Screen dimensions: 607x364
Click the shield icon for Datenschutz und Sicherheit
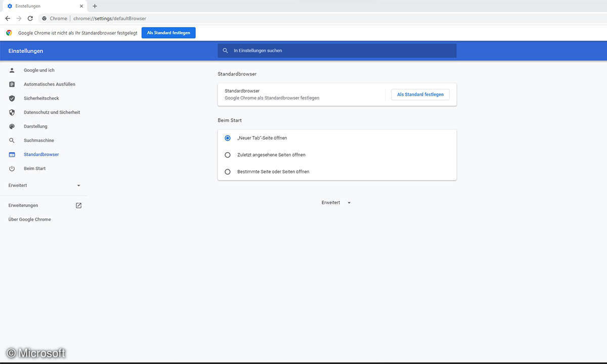click(x=12, y=112)
